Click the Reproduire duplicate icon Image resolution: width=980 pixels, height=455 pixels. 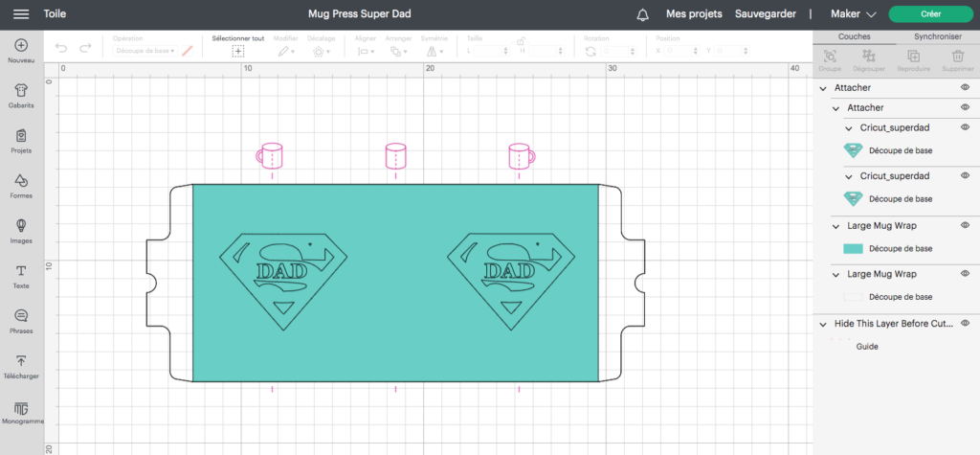pos(913,57)
